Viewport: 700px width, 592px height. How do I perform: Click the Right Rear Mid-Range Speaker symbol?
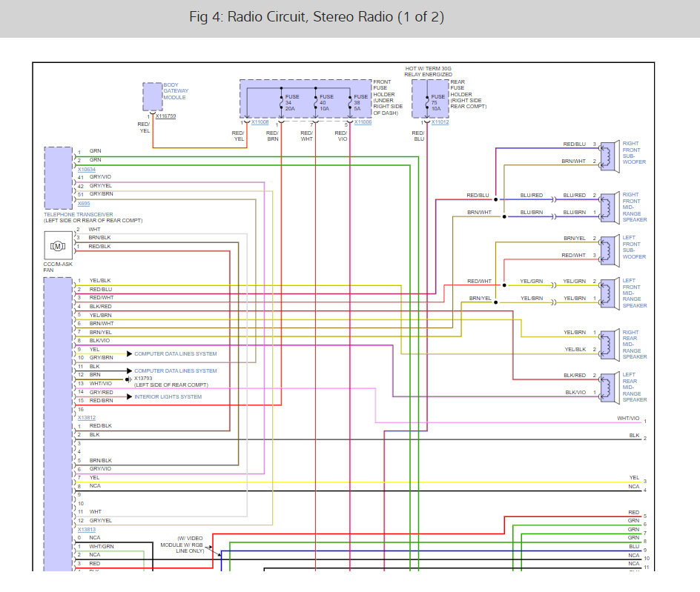[610, 345]
